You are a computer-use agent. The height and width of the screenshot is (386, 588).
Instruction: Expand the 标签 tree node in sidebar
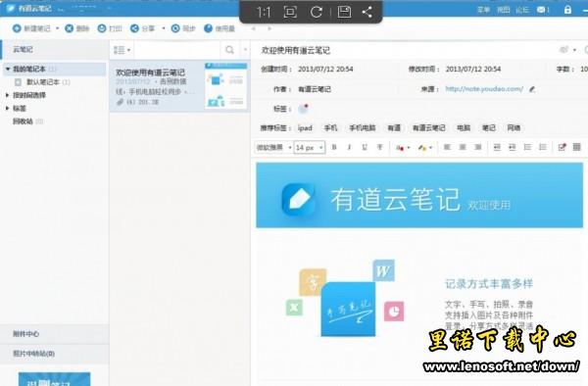click(8, 109)
